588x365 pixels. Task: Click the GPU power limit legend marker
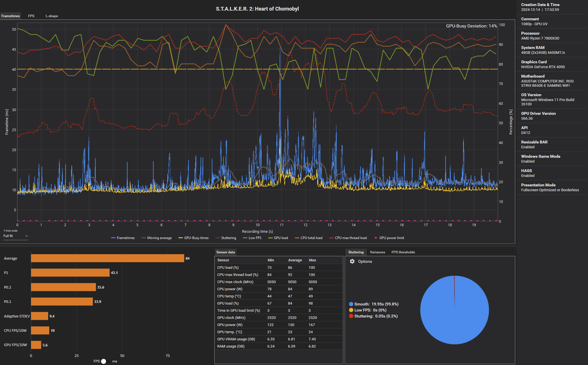[376, 238]
